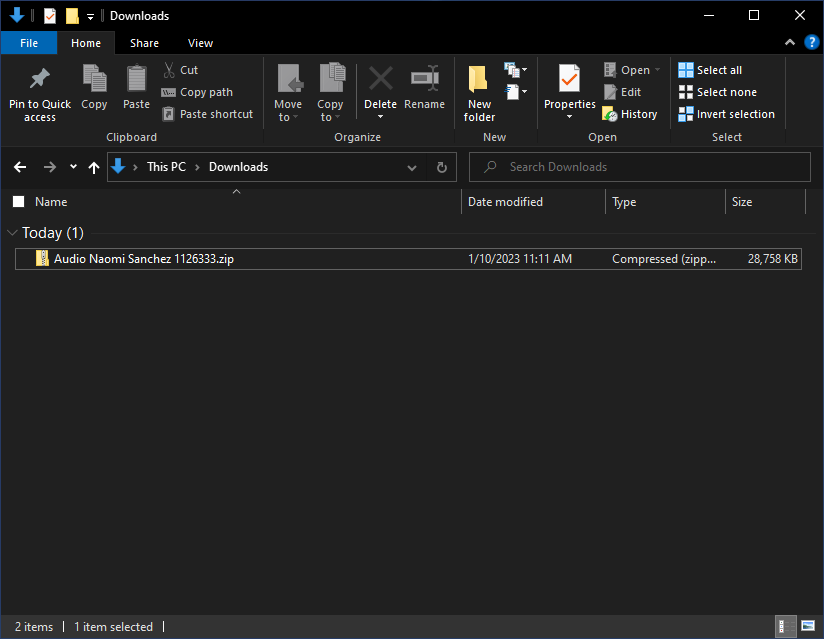
Task: Click This PC in the breadcrumb
Action: click(x=167, y=167)
